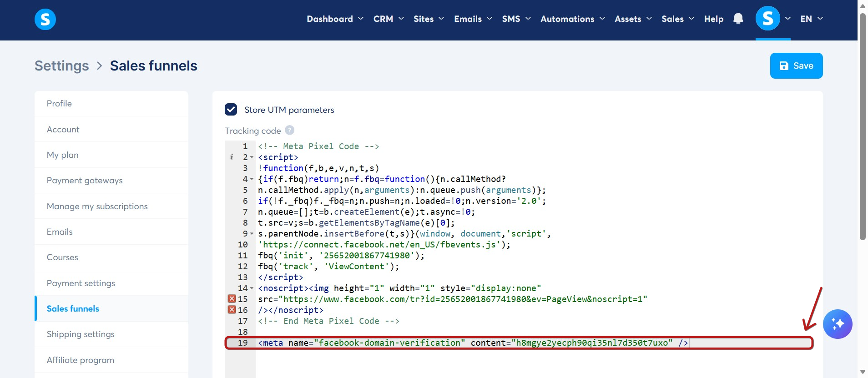Go back to Settings via breadcrumb
This screenshot has height=378, width=868.
click(x=62, y=66)
